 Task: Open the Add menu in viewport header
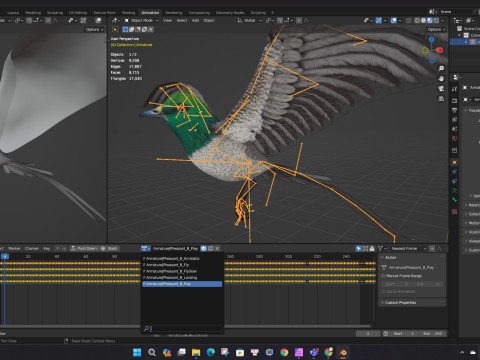[195, 20]
